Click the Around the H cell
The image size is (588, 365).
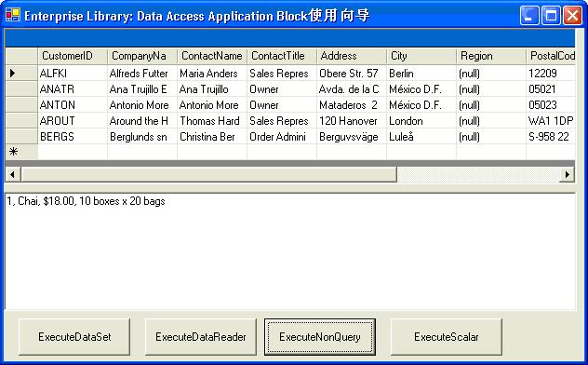click(x=142, y=120)
